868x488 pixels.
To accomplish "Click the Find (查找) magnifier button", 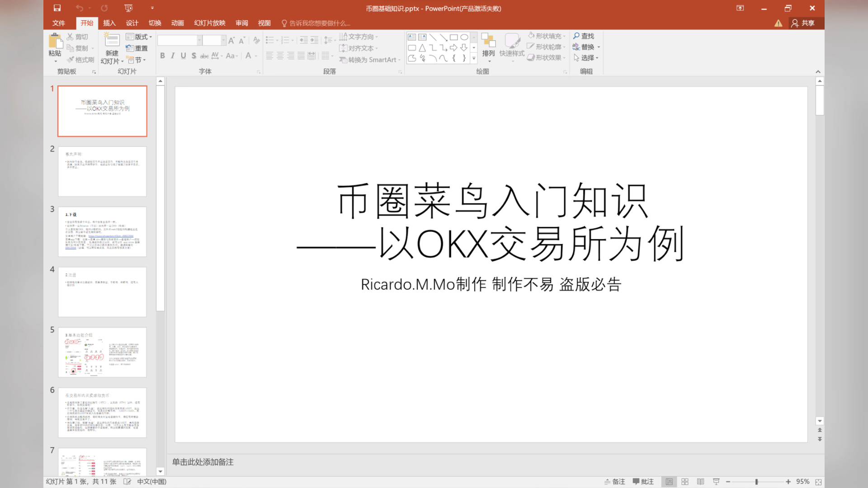I will (584, 36).
